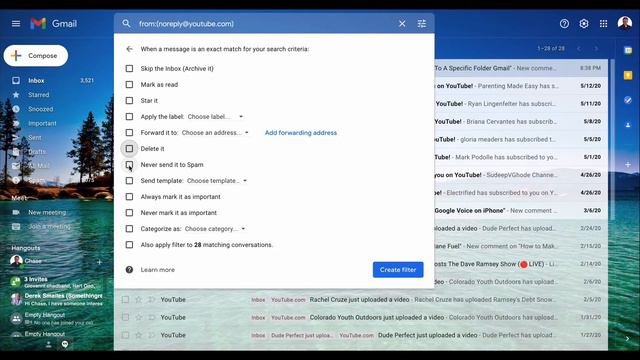
Task: Enable the Delete it checkbox
Action: tap(129, 149)
